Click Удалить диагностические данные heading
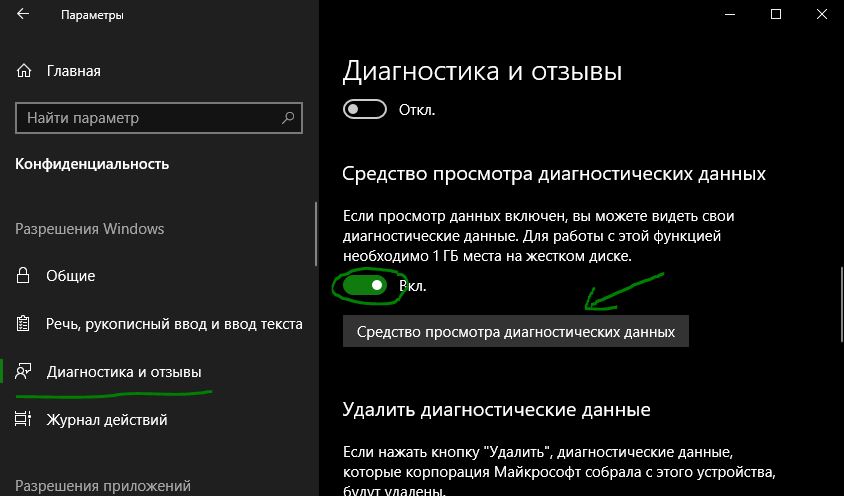The width and height of the screenshot is (844, 496). tap(496, 409)
